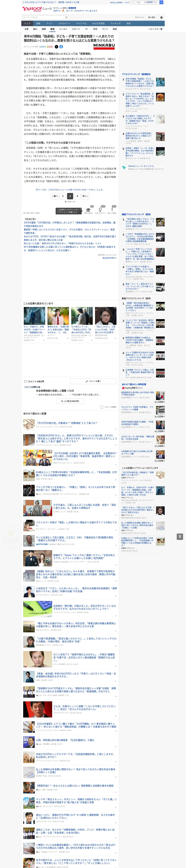Open the 速報 navigation tab
Image resolution: width=186 pixels, height=868 pixels.
pyautogui.click(x=38, y=24)
